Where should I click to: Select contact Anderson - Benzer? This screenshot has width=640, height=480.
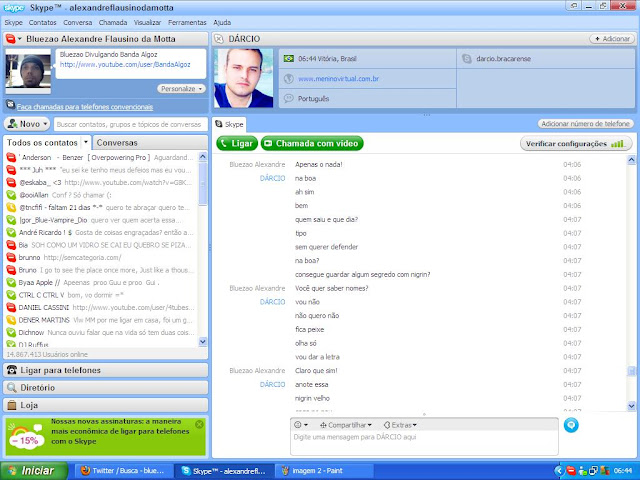coord(100,157)
